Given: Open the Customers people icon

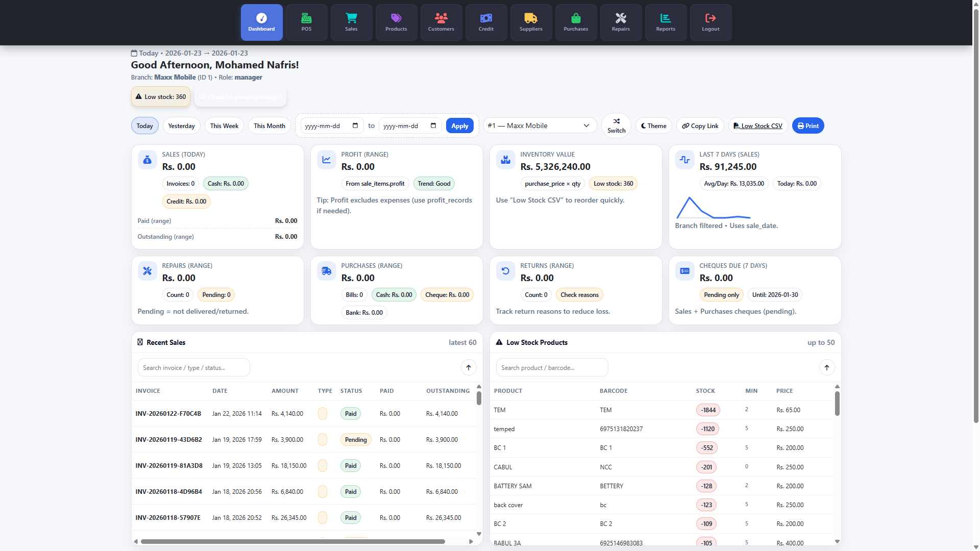Looking at the screenshot, I should coord(441,18).
